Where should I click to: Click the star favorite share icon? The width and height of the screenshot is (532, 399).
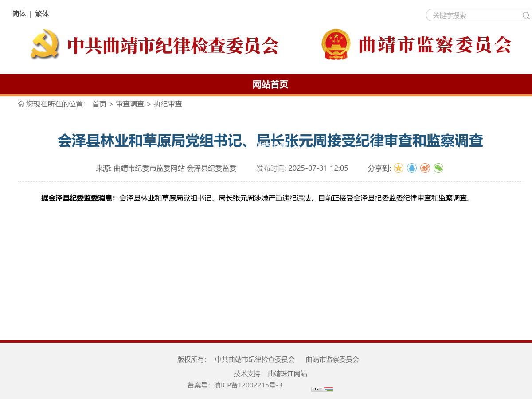point(399,168)
